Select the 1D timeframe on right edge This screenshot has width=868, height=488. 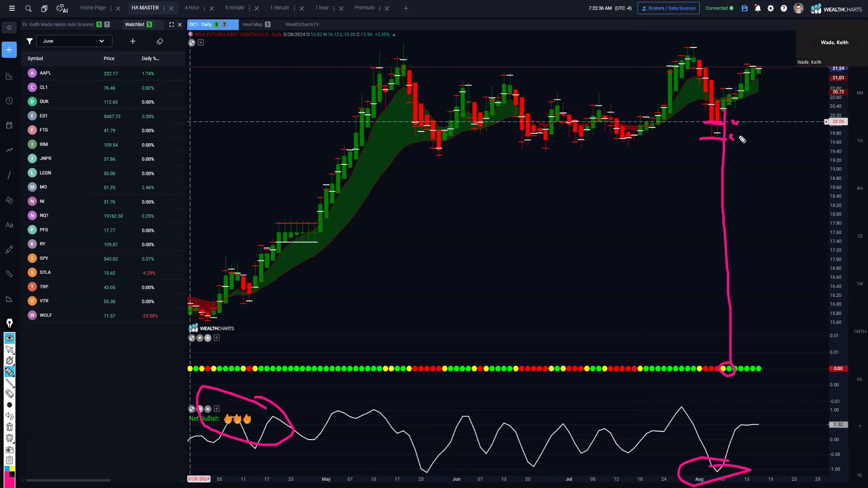[x=860, y=236]
